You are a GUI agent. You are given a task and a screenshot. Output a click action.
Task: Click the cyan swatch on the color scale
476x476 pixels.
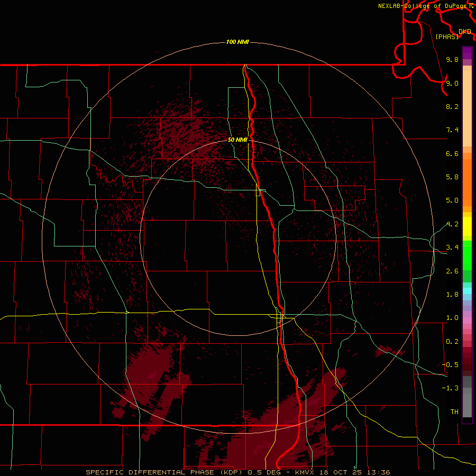click(x=467, y=291)
